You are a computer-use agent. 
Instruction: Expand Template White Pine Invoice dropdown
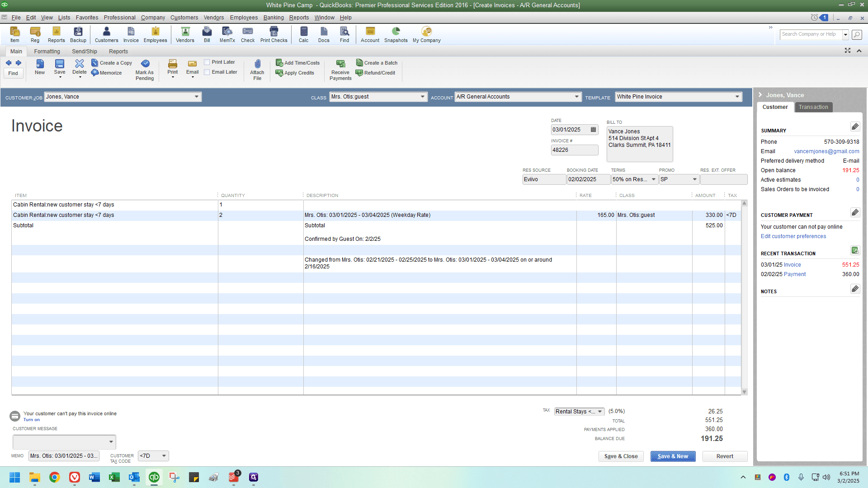(737, 97)
